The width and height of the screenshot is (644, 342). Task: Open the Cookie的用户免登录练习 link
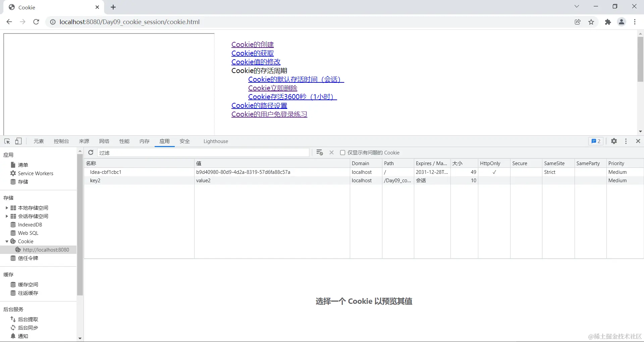pyautogui.click(x=269, y=114)
